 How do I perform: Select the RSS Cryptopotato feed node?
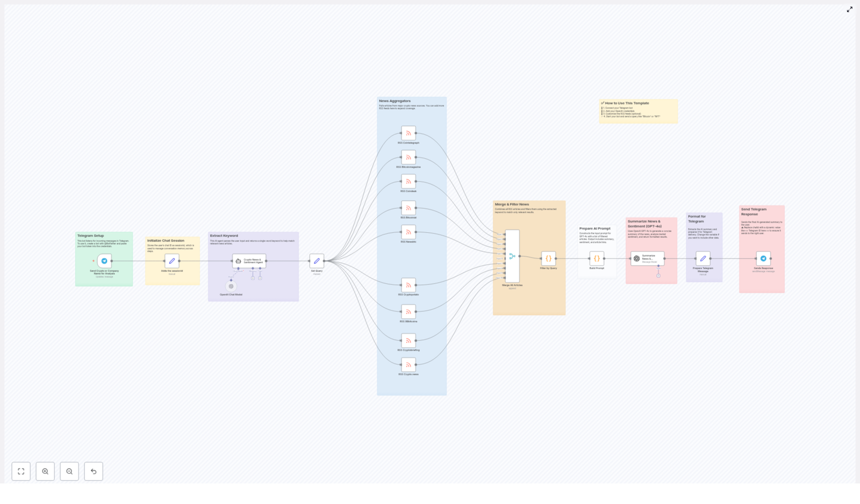[408, 285]
